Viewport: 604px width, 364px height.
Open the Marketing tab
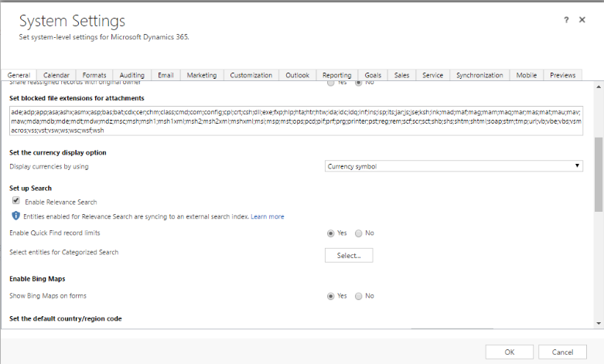tap(202, 75)
